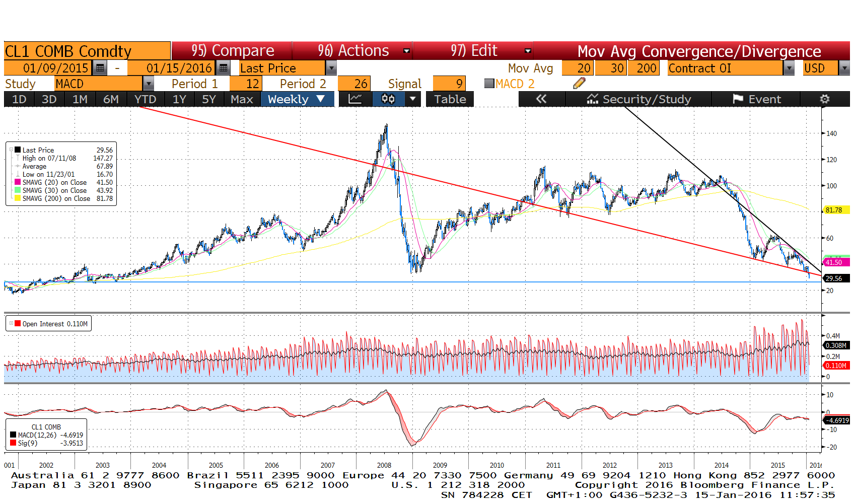The image size is (854, 504).
Task: Click red Open Interest color swatch
Action: (18, 323)
